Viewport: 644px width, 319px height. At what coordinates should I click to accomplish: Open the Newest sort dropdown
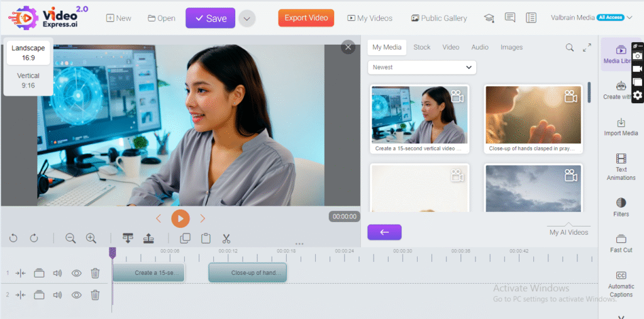tap(422, 67)
